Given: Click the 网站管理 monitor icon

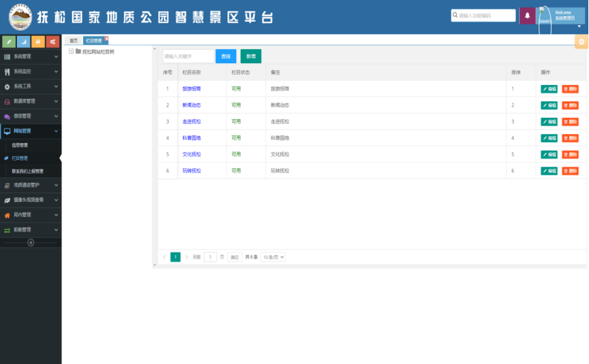Looking at the screenshot, I should click(7, 131).
